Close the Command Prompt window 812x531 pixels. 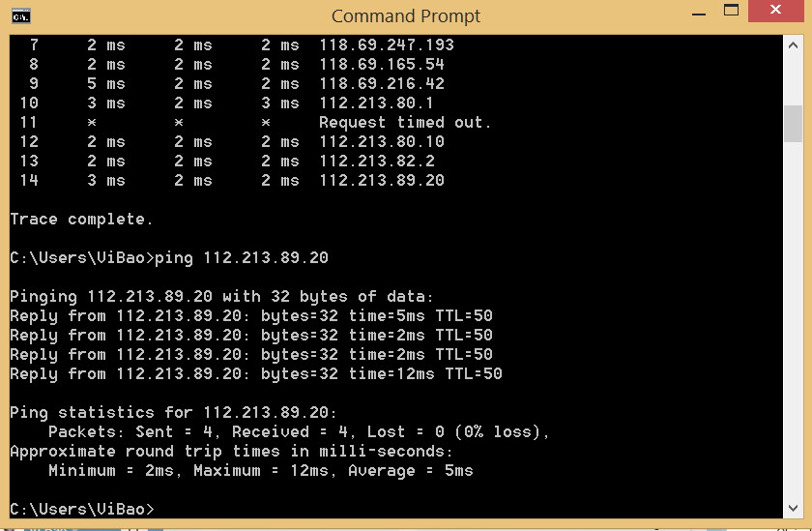tap(775, 11)
